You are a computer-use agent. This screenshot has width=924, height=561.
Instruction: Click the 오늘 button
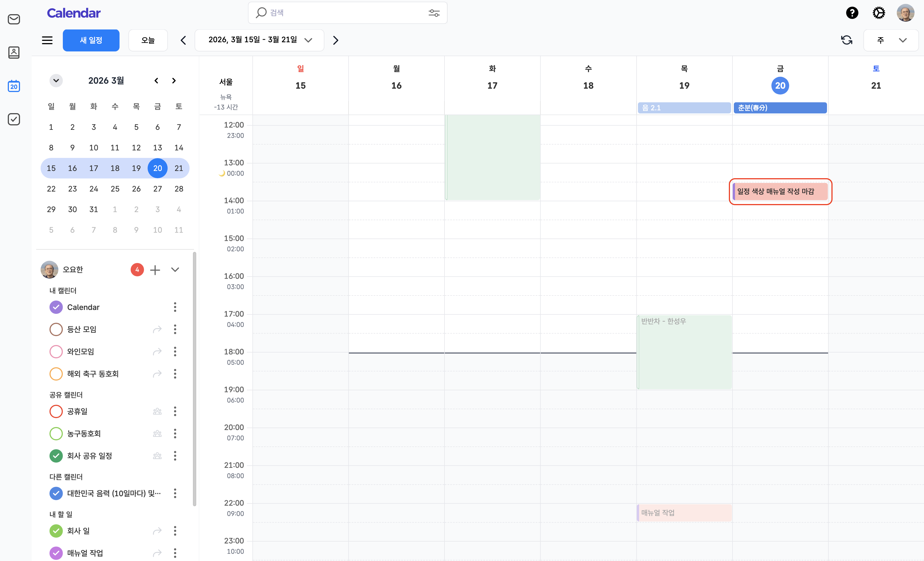coord(148,40)
